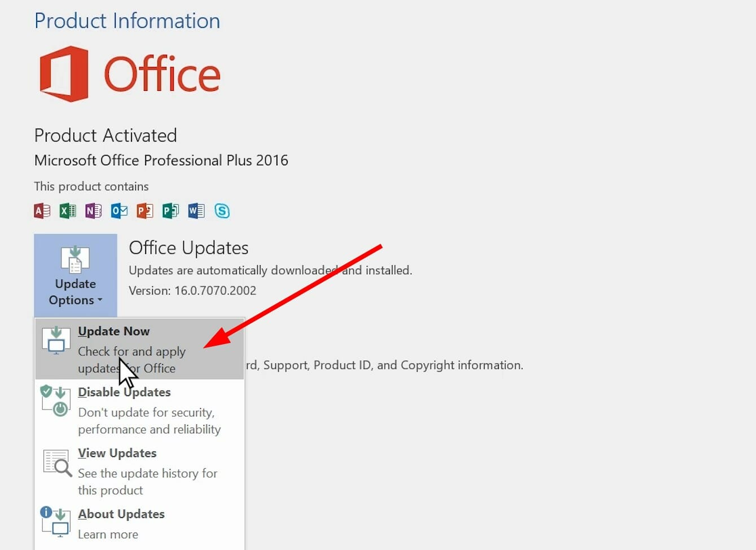Click the Office Updates heading
Screen dimensions: 756x550
pyautogui.click(x=188, y=248)
